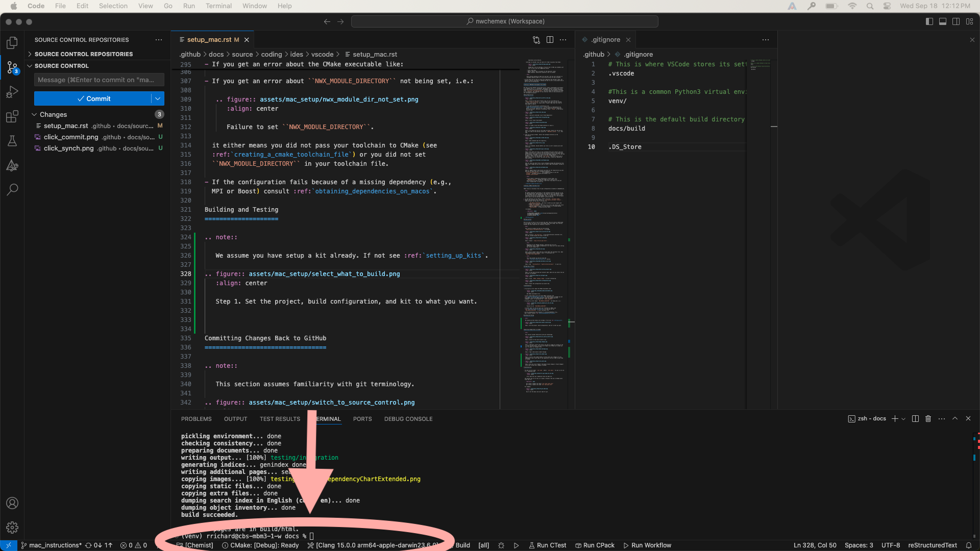Split the terminal panel
The height and width of the screenshot is (551, 980).
point(915,419)
